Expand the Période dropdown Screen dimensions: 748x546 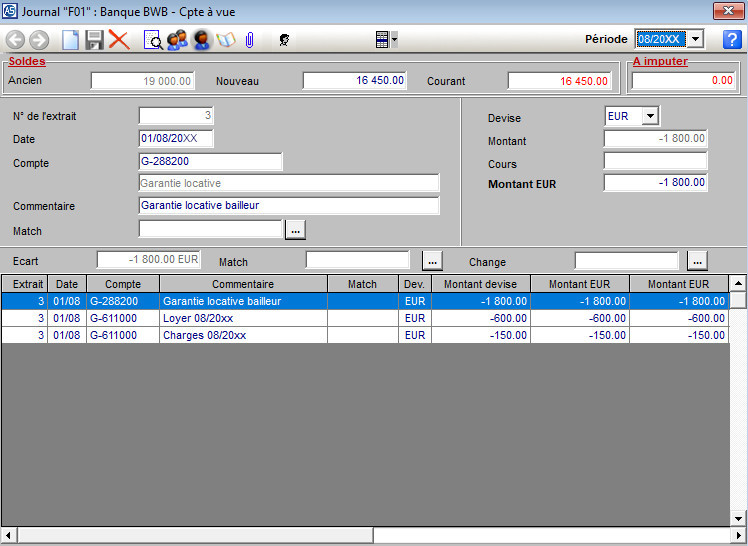coord(696,39)
